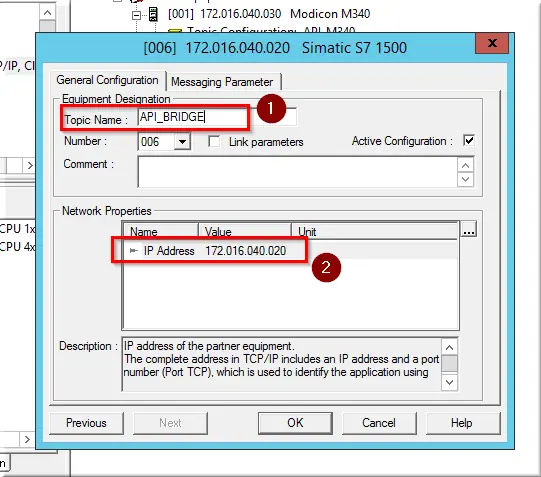This screenshot has height=477, width=541.
Task: Go back with the Previous button
Action: point(86,423)
